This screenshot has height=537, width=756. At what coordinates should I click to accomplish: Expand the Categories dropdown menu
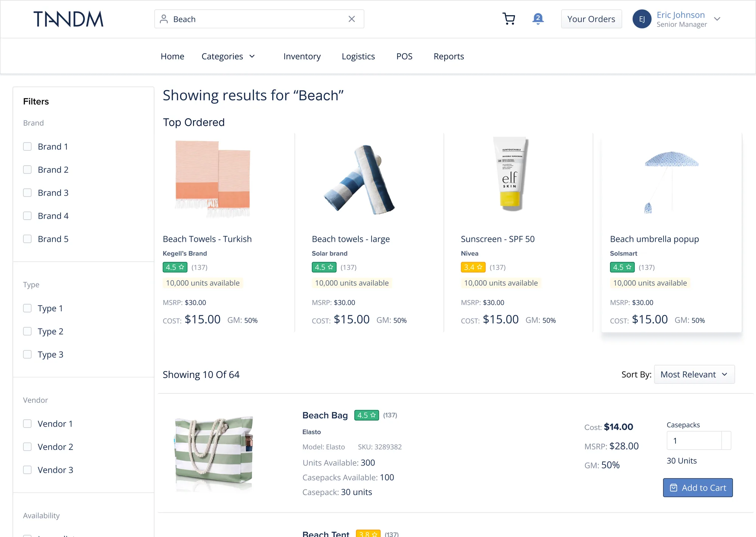228,56
